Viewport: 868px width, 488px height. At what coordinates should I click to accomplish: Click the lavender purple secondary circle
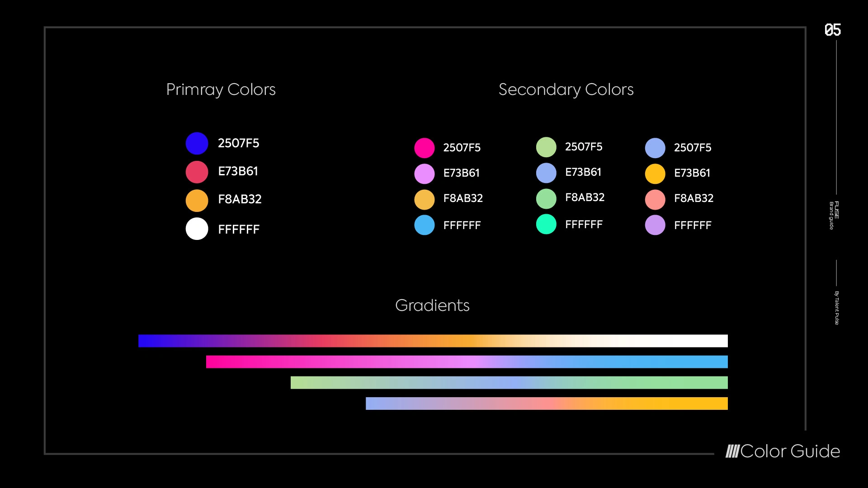pos(655,225)
